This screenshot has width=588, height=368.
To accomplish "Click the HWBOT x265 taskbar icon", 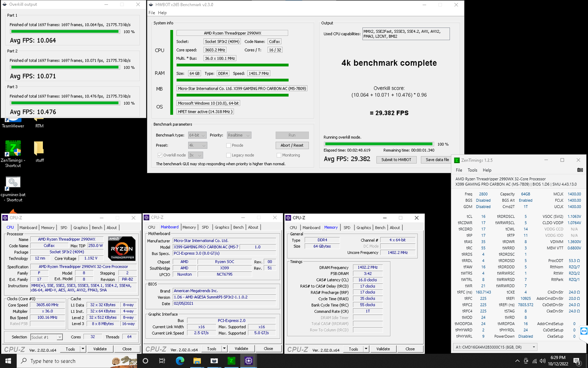I will [x=214, y=361].
